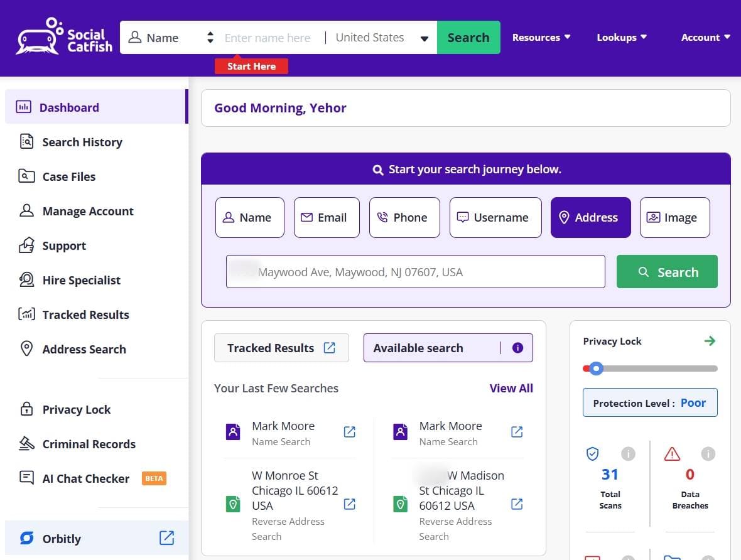Open the Name search type selector

[171, 37]
